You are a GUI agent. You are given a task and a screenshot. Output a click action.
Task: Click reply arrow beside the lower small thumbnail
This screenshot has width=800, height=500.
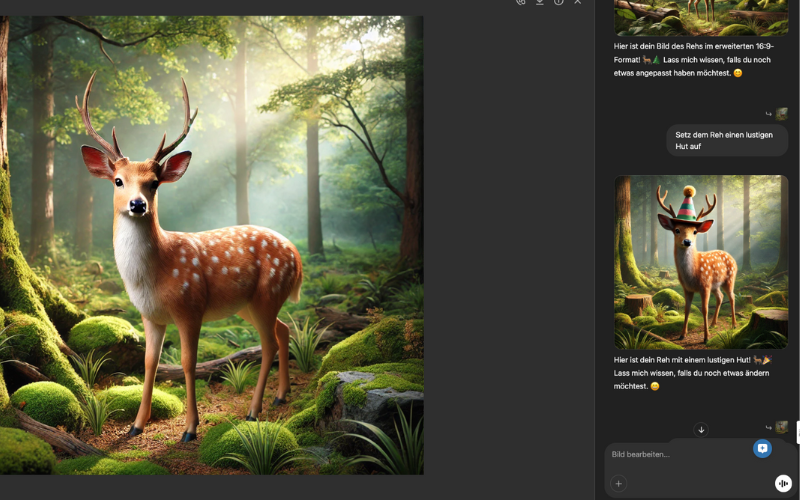pos(769,428)
